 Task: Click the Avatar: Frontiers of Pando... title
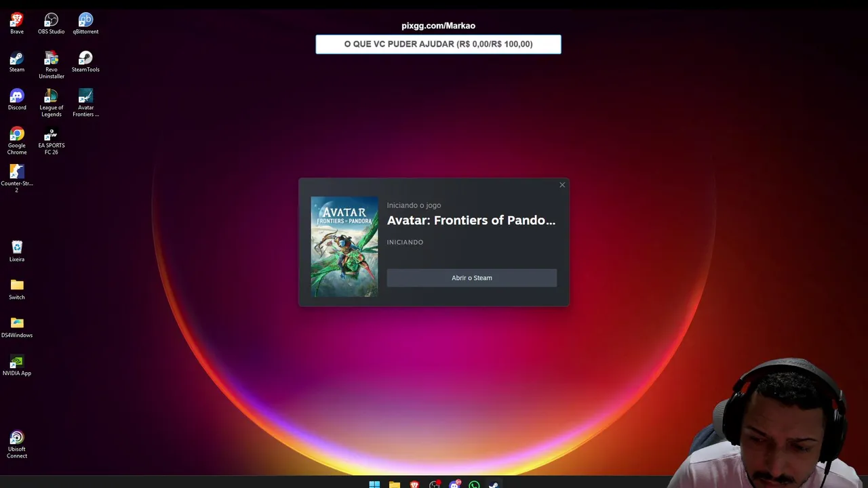pos(471,220)
